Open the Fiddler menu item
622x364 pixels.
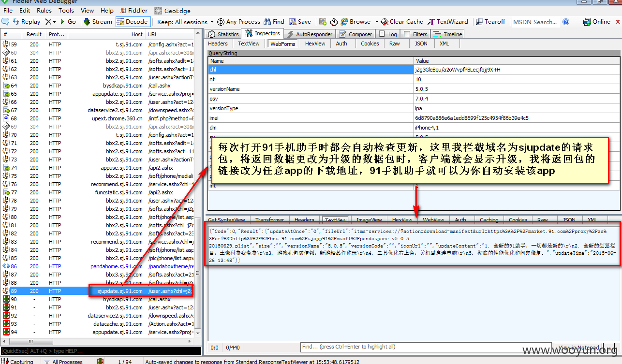point(133,10)
